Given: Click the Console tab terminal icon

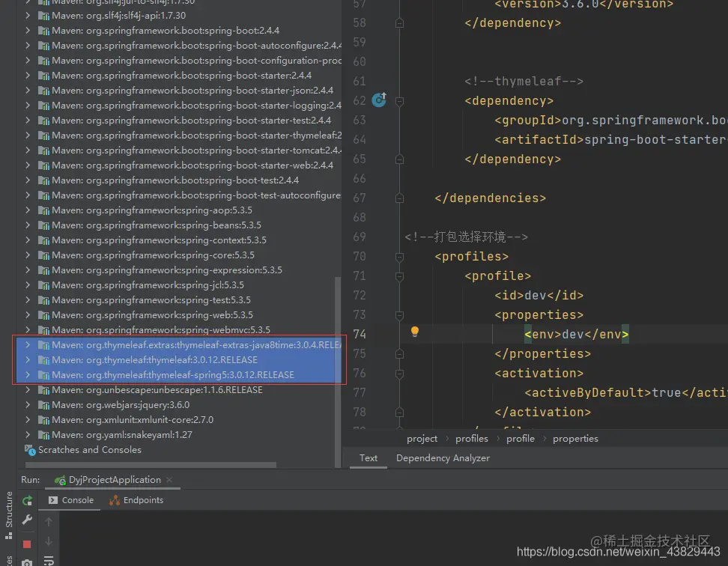Looking at the screenshot, I should click(53, 500).
